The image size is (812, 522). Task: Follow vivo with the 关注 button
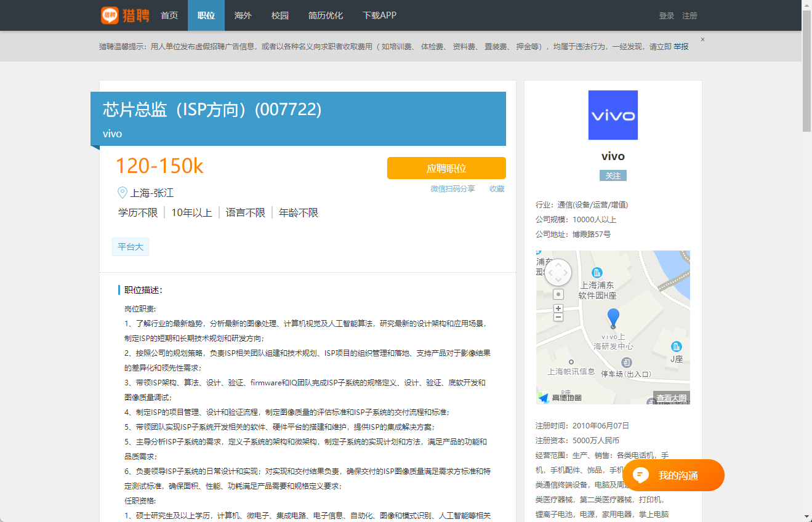tap(613, 175)
